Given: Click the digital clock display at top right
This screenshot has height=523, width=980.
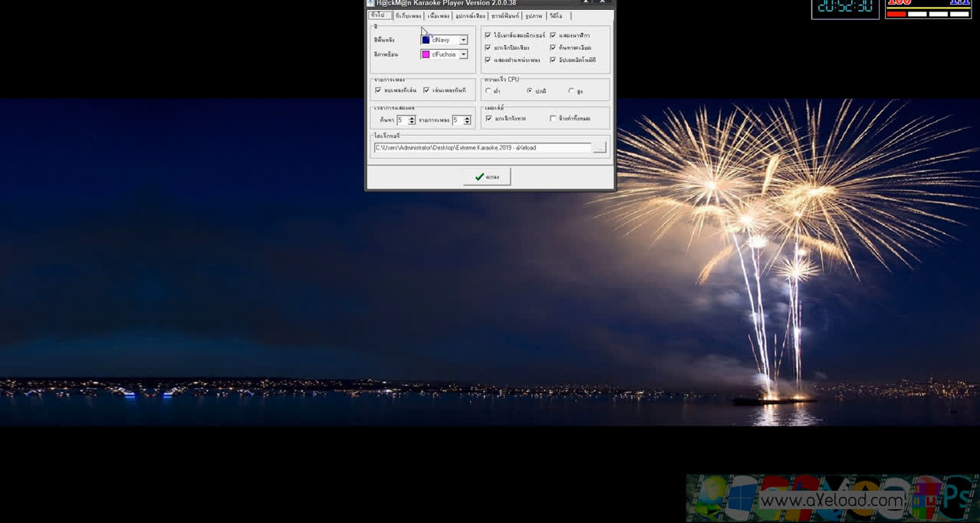Looking at the screenshot, I should 845,6.
